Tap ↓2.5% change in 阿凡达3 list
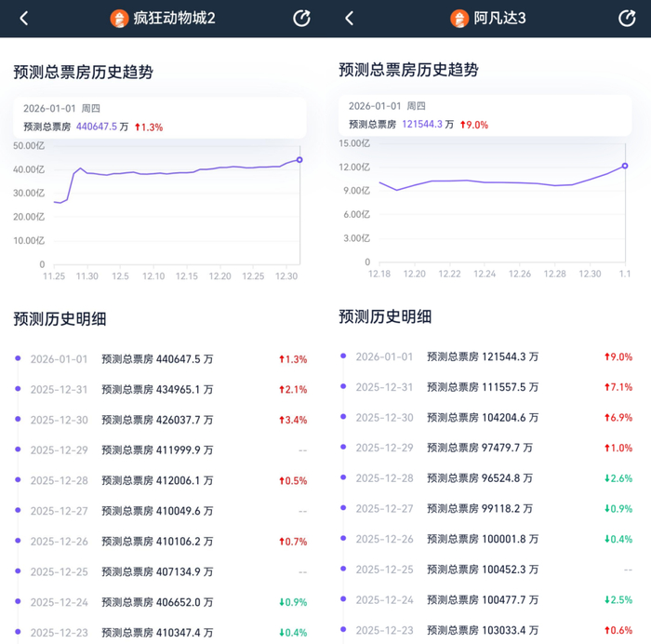This screenshot has width=651, height=644. pyautogui.click(x=618, y=600)
